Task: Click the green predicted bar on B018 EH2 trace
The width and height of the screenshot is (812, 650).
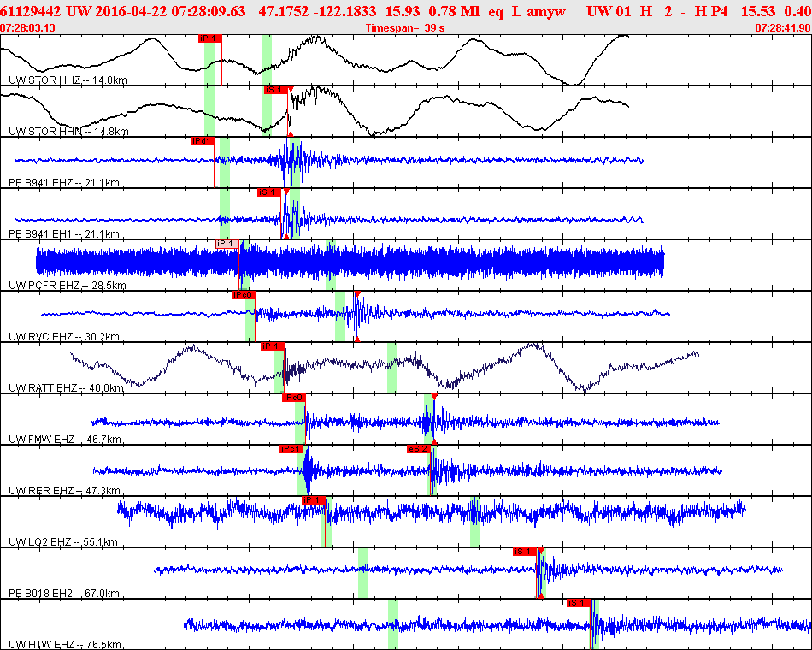Action: (363, 573)
